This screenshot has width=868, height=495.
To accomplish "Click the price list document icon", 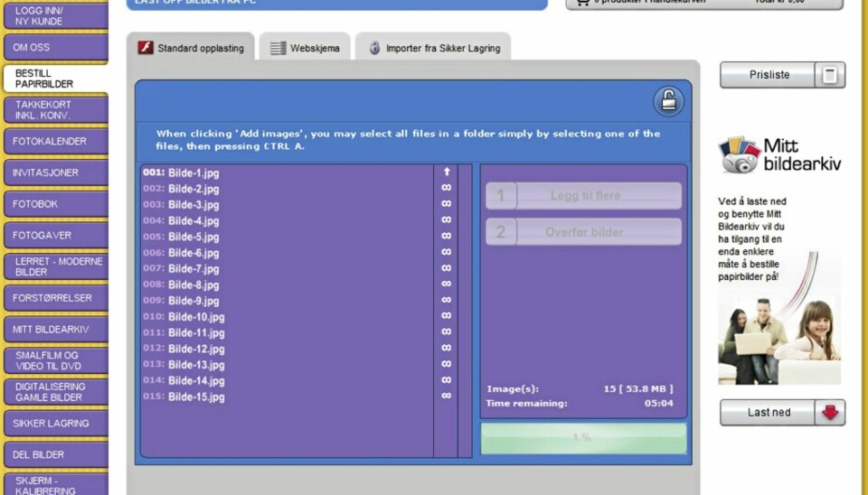I will pos(829,75).
